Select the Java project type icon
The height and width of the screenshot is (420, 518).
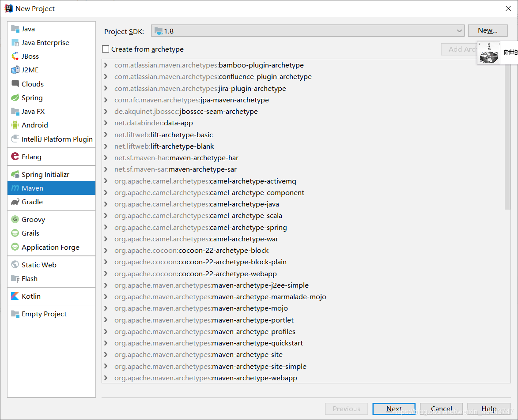coord(15,29)
